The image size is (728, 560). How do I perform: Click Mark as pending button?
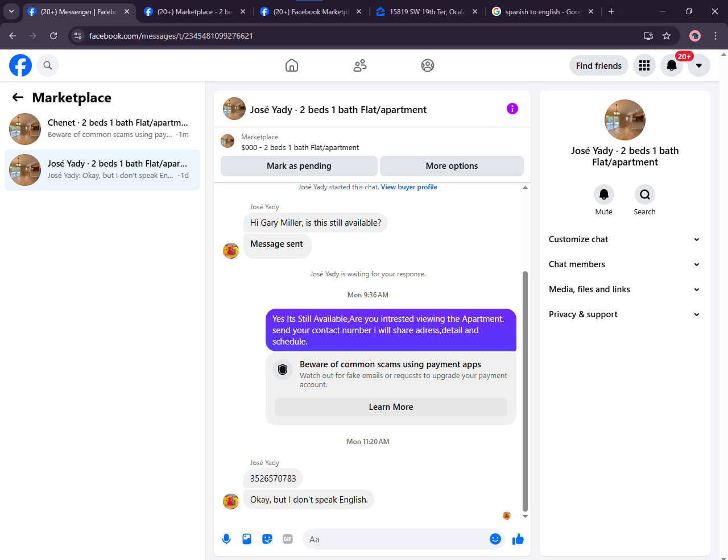299,166
